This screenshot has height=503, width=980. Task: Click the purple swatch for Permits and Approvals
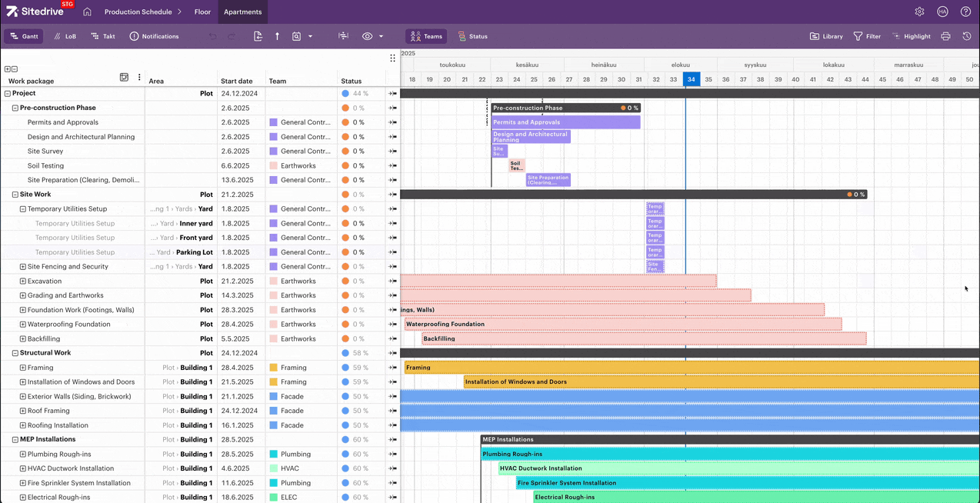coord(273,122)
